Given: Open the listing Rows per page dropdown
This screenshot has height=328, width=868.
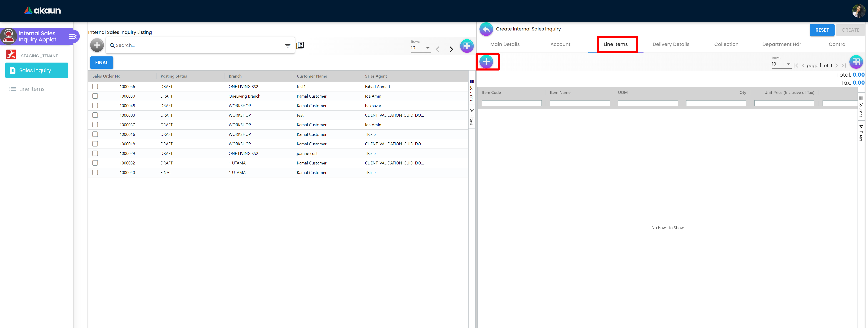Looking at the screenshot, I should pyautogui.click(x=420, y=48).
